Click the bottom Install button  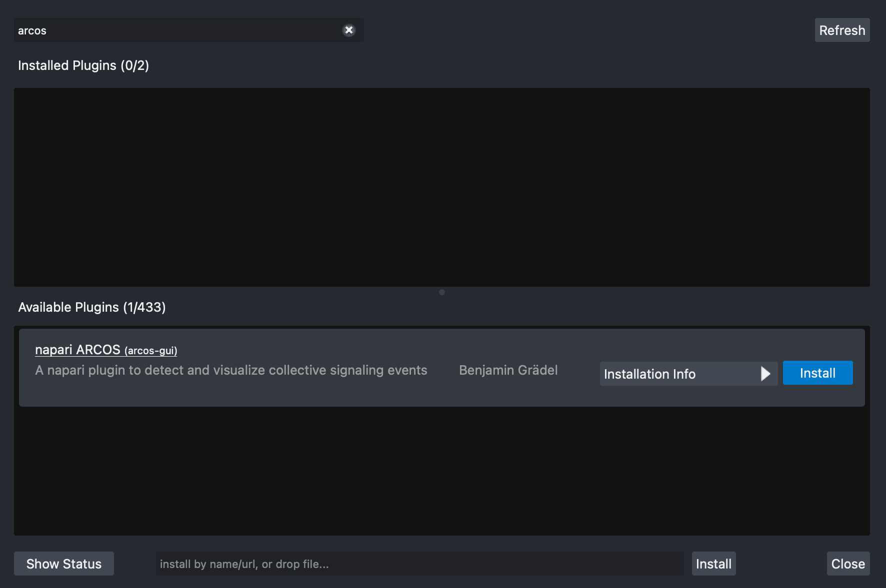tap(713, 564)
